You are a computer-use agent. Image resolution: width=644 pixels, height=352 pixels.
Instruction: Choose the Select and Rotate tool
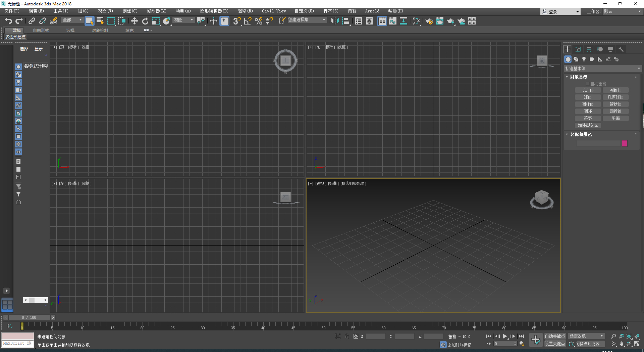145,21
